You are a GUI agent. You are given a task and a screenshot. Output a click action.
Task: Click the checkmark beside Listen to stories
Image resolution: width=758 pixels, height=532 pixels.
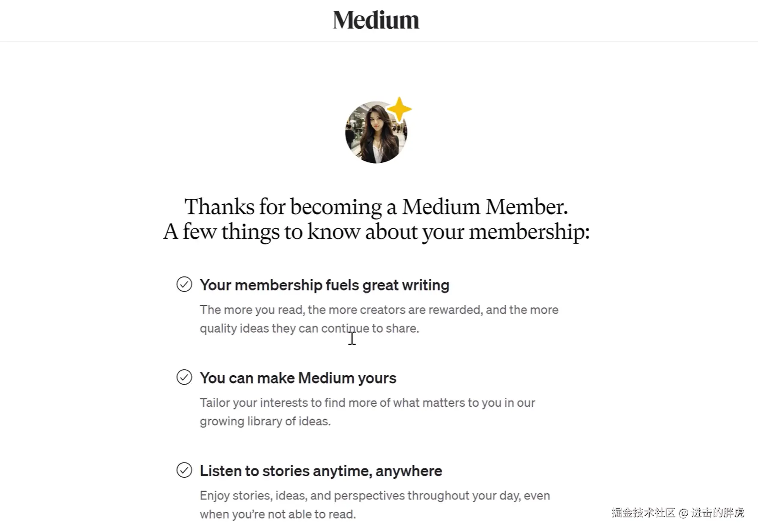point(184,470)
